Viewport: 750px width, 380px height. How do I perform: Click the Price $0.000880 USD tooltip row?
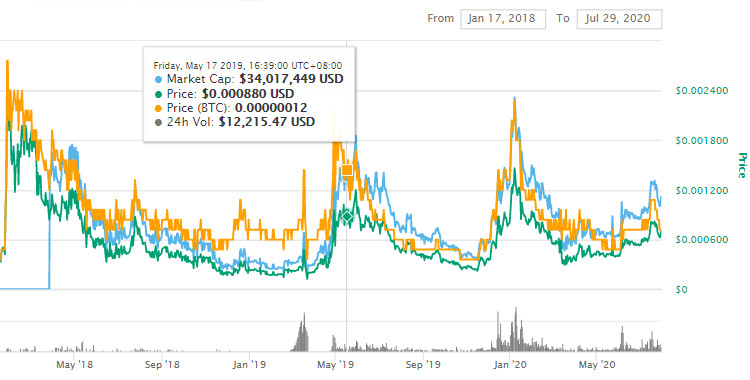(224, 93)
